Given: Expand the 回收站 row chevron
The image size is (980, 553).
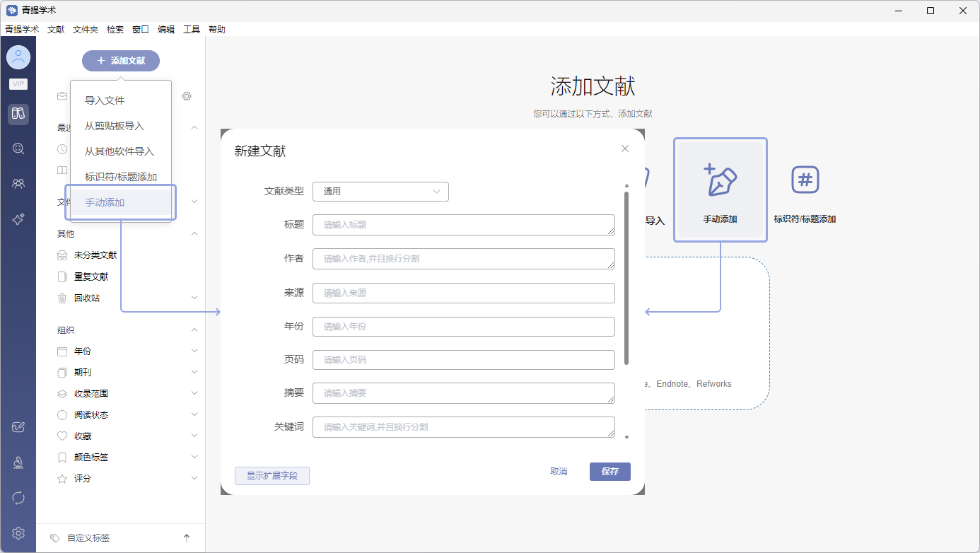Looking at the screenshot, I should 194,298.
